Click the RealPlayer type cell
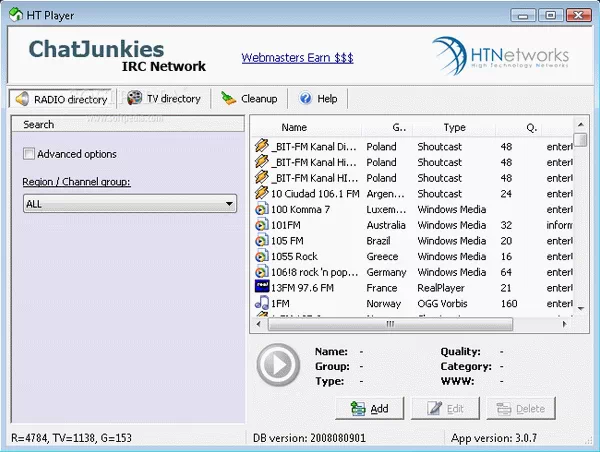The height and width of the screenshot is (452, 600). (441, 287)
